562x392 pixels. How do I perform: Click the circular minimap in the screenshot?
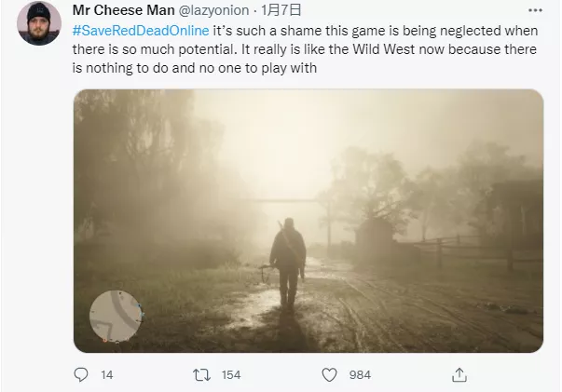tap(117, 317)
